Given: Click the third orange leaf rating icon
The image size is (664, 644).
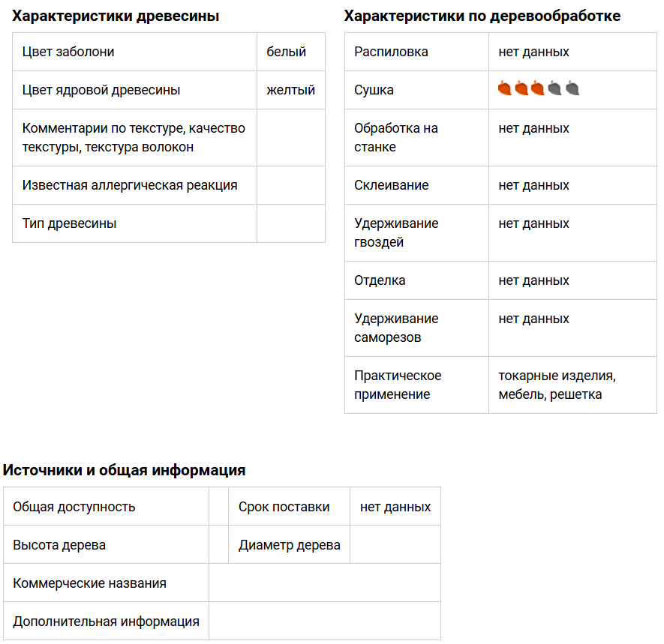Looking at the screenshot, I should pyautogui.click(x=538, y=89).
